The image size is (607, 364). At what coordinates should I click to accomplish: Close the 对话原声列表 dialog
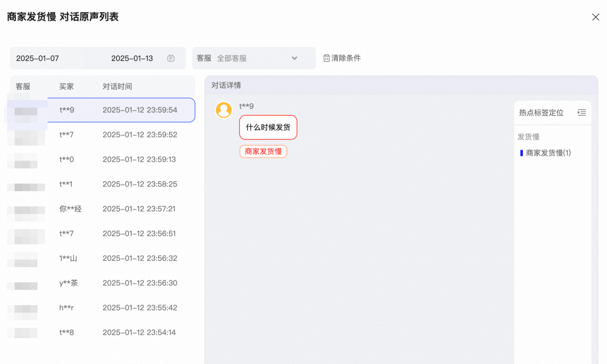pyautogui.click(x=595, y=17)
